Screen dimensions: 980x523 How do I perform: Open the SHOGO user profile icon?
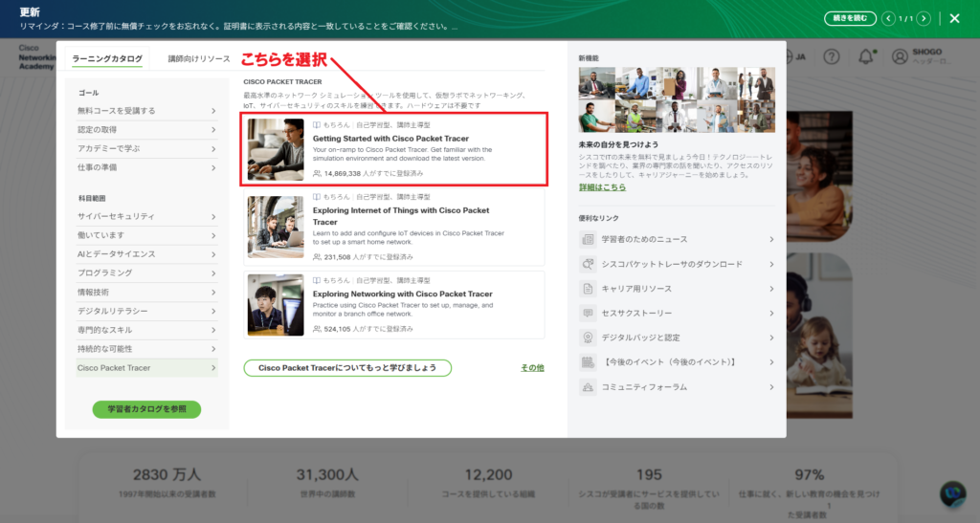[x=900, y=56]
